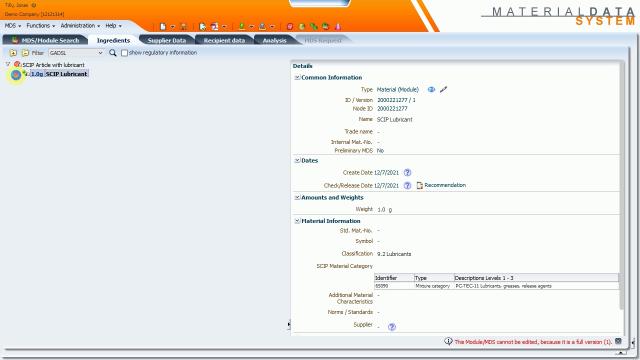Open the MDS menu
Viewport: 640px width, 360px height.
click(x=13, y=26)
